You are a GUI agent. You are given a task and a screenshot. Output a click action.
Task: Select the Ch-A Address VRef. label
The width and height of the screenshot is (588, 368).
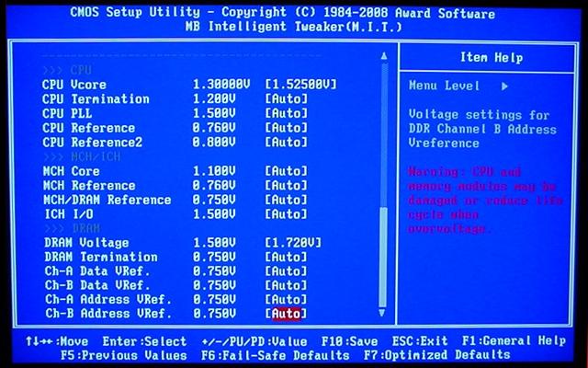(108, 299)
